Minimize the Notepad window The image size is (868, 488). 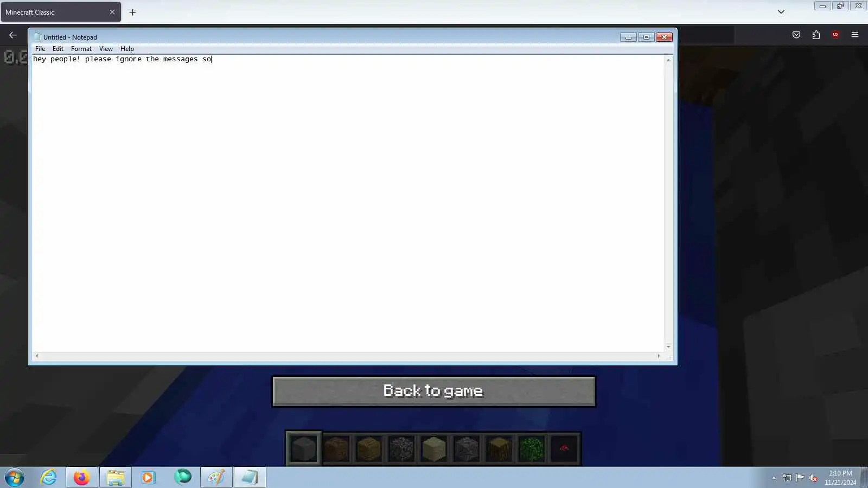[x=628, y=37]
